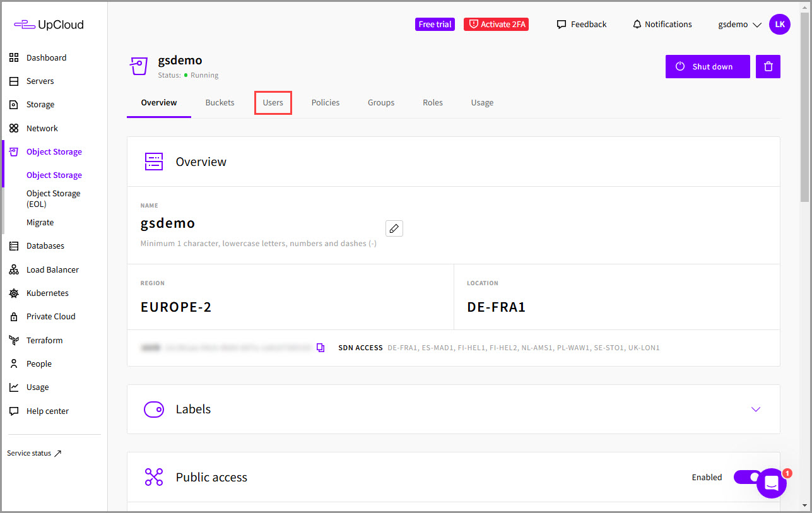The height and width of the screenshot is (513, 812).
Task: Click the DE-FRA1 location value
Action: [497, 307]
